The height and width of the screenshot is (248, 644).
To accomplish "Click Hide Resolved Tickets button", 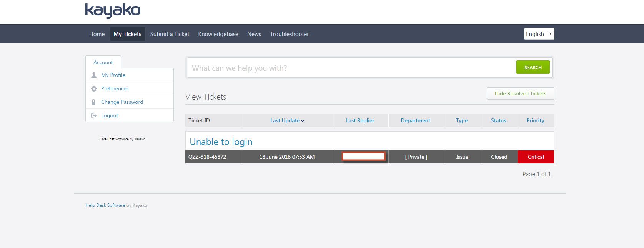I will 521,93.
